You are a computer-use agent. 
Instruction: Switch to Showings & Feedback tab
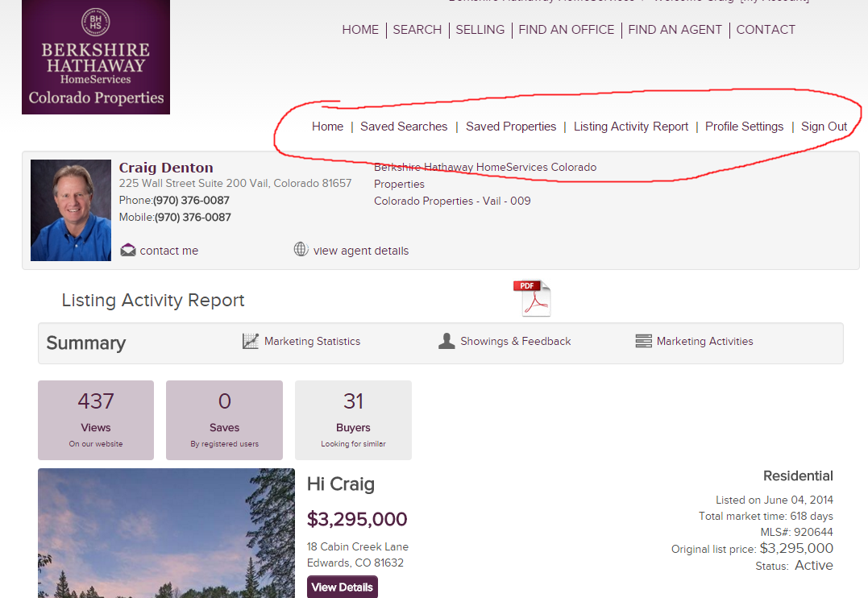tap(515, 342)
